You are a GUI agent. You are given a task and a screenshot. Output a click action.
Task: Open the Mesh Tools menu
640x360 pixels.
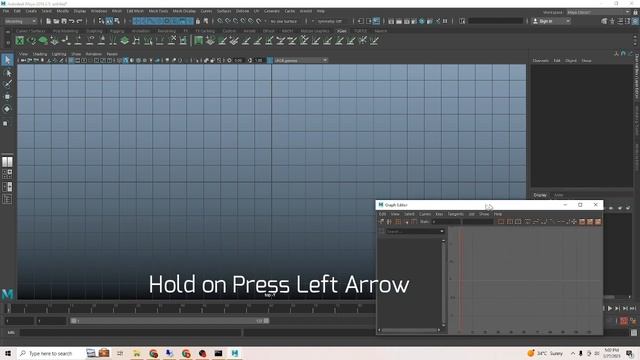[158, 11]
